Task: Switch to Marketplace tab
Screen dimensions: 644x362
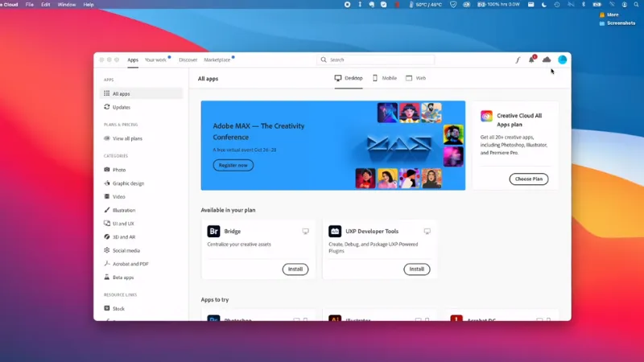Action: tap(217, 60)
